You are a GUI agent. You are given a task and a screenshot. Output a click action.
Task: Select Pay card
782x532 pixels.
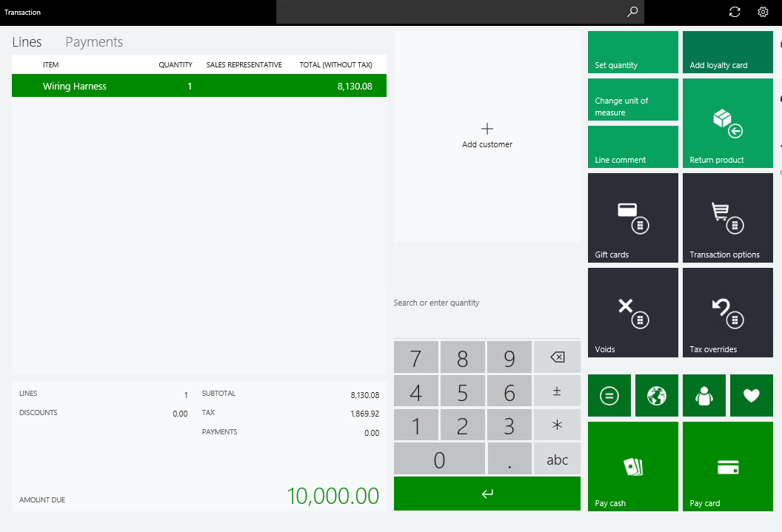click(x=727, y=466)
